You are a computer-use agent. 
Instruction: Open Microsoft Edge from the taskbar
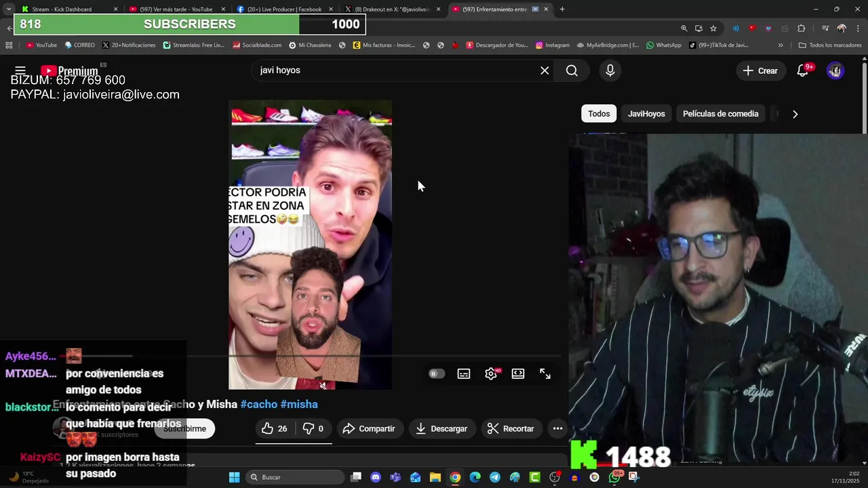475,477
